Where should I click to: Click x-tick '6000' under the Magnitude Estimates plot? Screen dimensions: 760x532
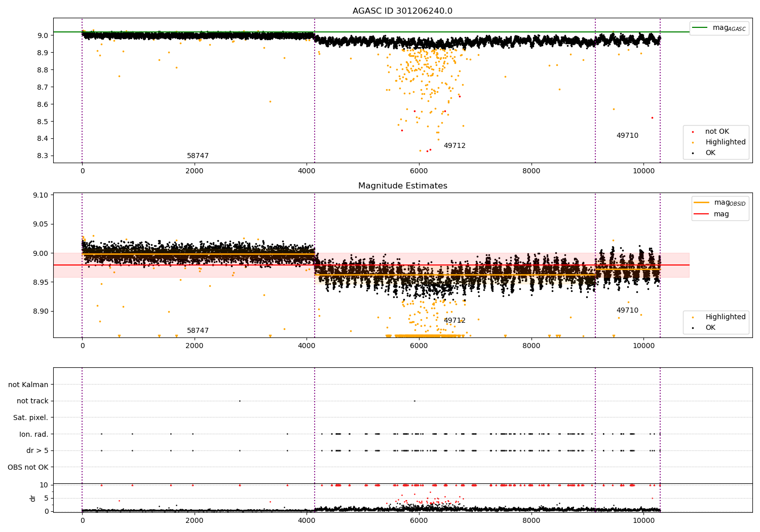[x=419, y=346]
